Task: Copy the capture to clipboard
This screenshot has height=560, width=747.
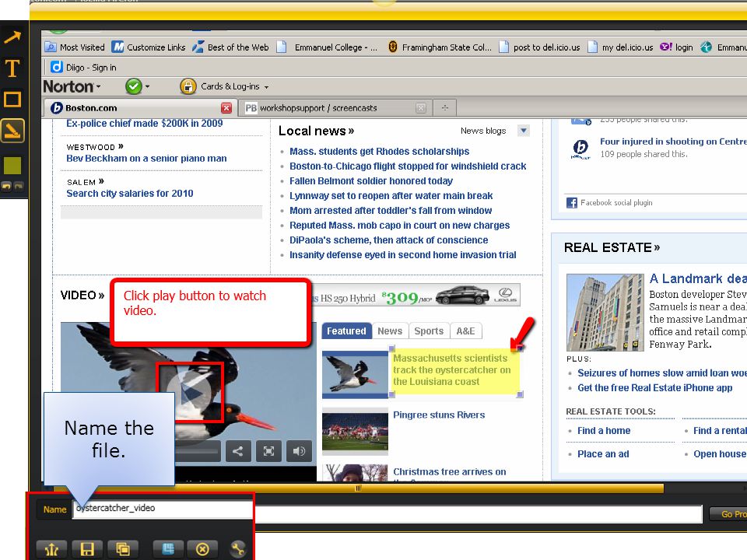Action: pos(123,549)
